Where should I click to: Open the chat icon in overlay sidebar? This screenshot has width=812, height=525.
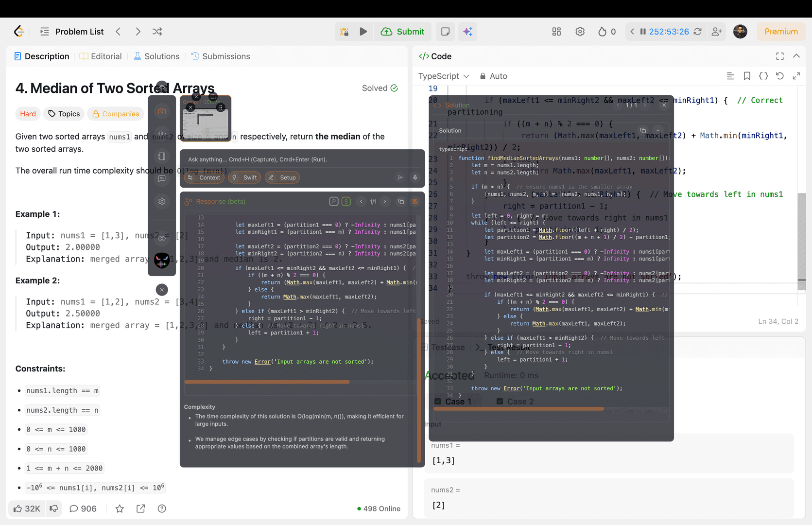[162, 178]
